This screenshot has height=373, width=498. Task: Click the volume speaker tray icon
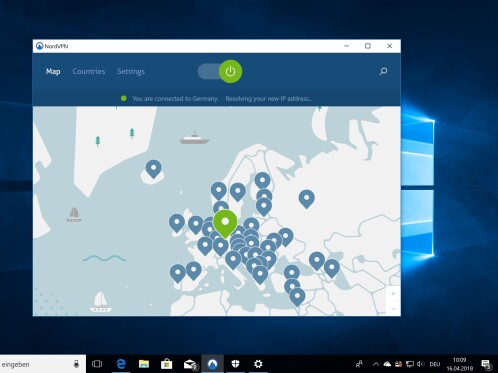point(421,364)
